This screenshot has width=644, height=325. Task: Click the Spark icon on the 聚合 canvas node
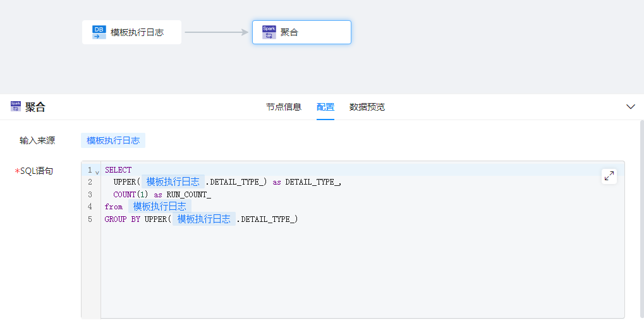(269, 32)
